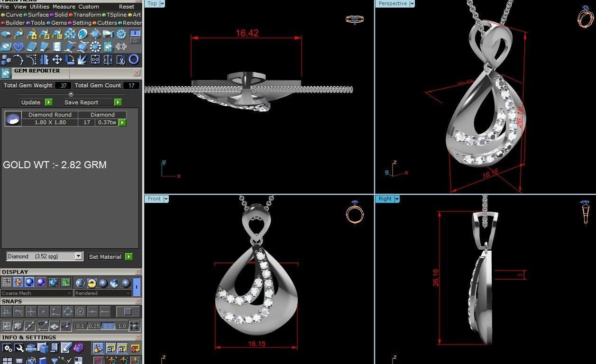Select the rotate corner arrow tool
This screenshot has width=596, height=364.
click(70, 59)
